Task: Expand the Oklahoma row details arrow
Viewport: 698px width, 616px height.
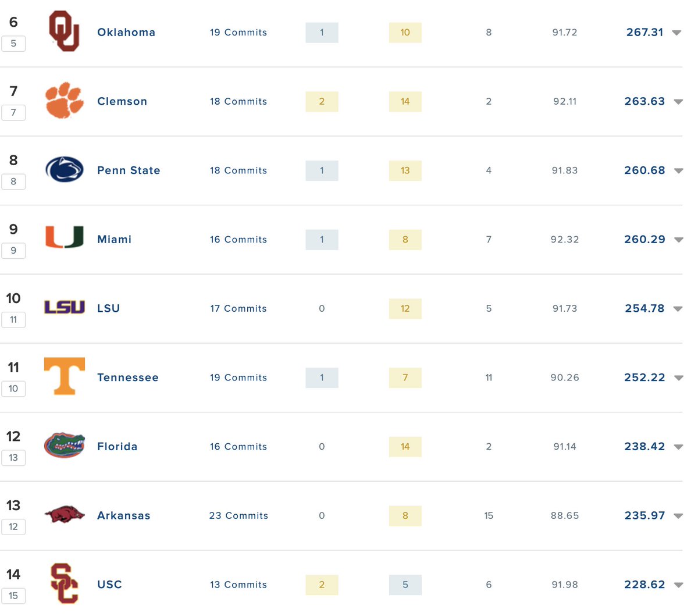Action: click(x=676, y=33)
